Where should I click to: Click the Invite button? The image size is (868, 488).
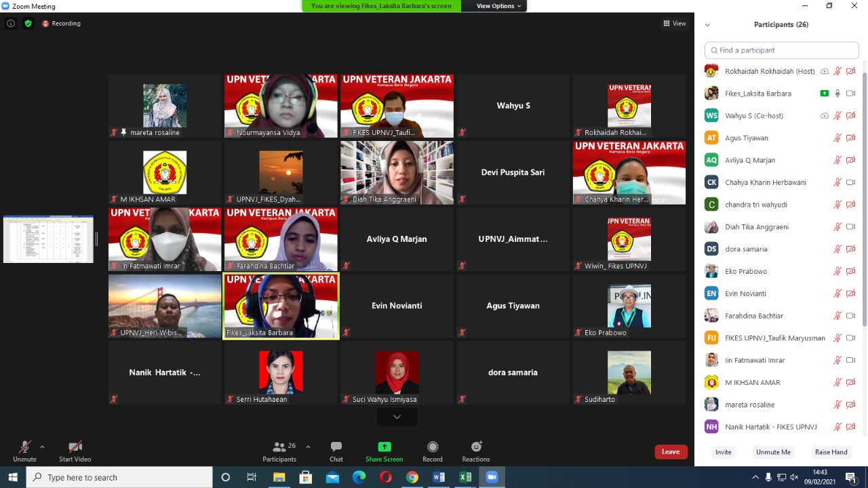(723, 452)
